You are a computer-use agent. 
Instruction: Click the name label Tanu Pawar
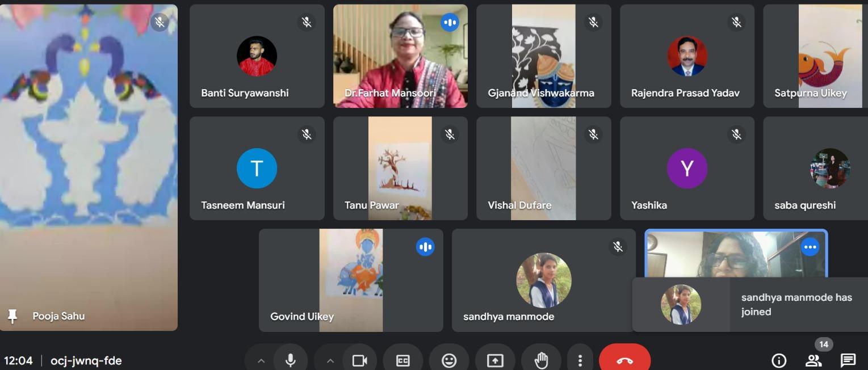click(372, 205)
